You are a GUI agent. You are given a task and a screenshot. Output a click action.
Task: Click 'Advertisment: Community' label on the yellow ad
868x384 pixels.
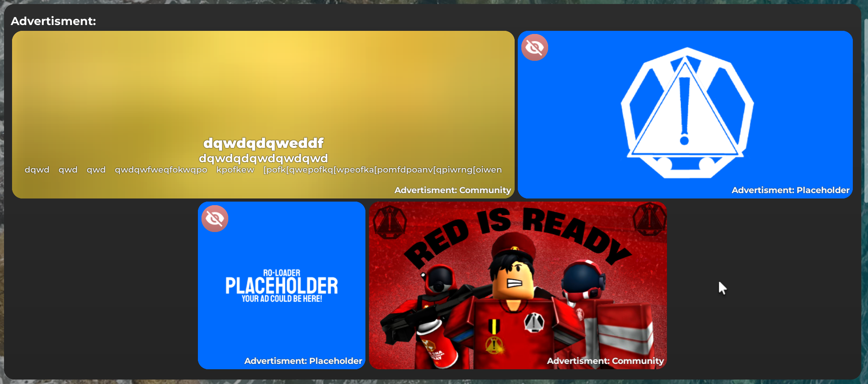452,190
